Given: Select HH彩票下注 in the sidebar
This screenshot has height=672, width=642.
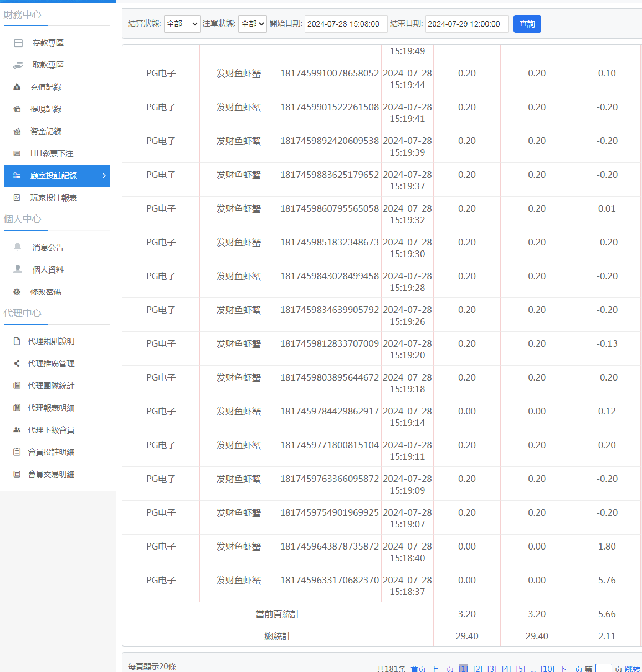Looking at the screenshot, I should click(52, 153).
